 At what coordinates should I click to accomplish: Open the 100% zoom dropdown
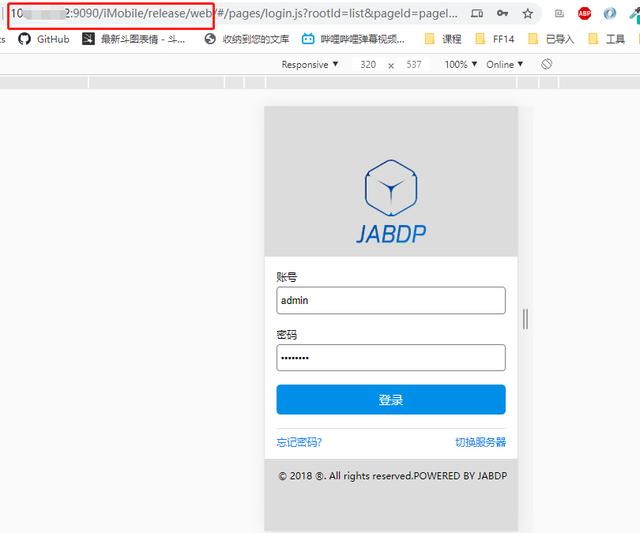coord(461,64)
